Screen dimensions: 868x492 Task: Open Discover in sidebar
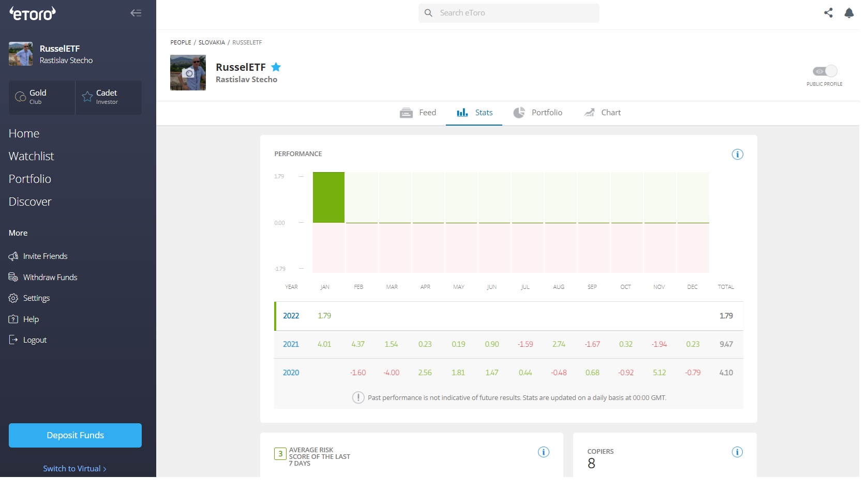pyautogui.click(x=30, y=202)
